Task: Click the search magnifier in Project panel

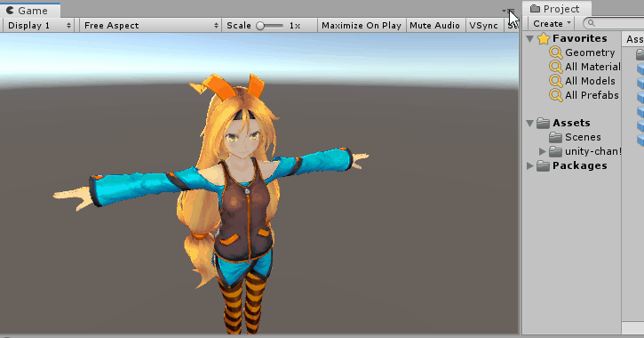Action: click(592, 23)
